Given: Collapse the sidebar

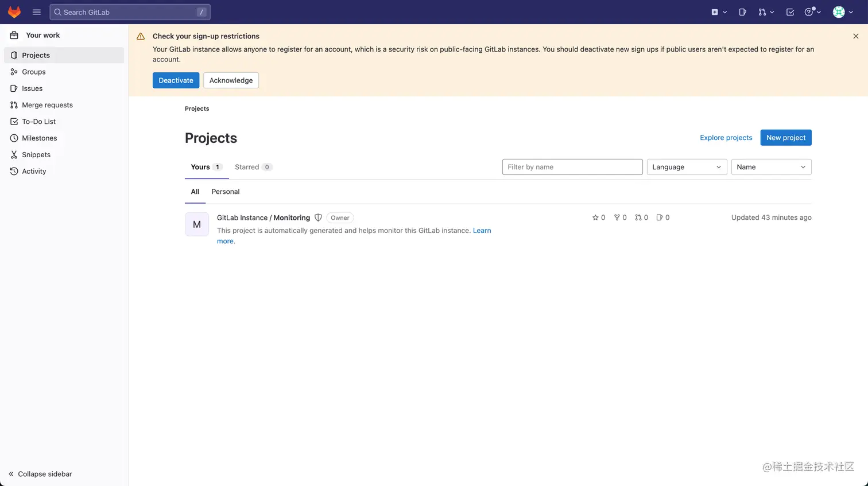Looking at the screenshot, I should (x=40, y=474).
